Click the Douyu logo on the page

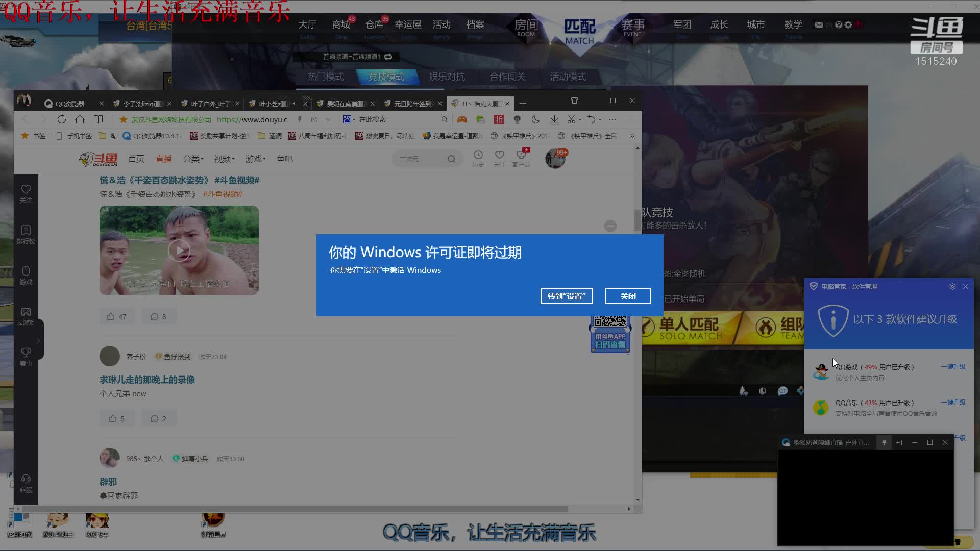98,159
